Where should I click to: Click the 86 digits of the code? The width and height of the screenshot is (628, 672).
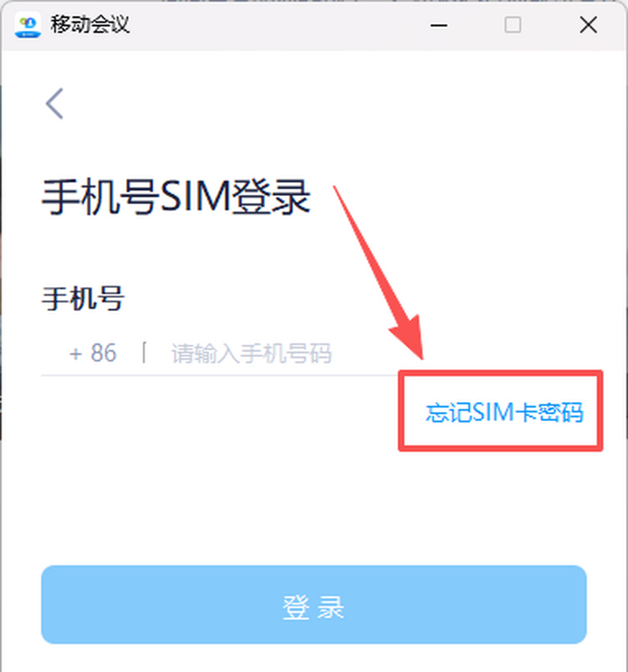click(104, 354)
